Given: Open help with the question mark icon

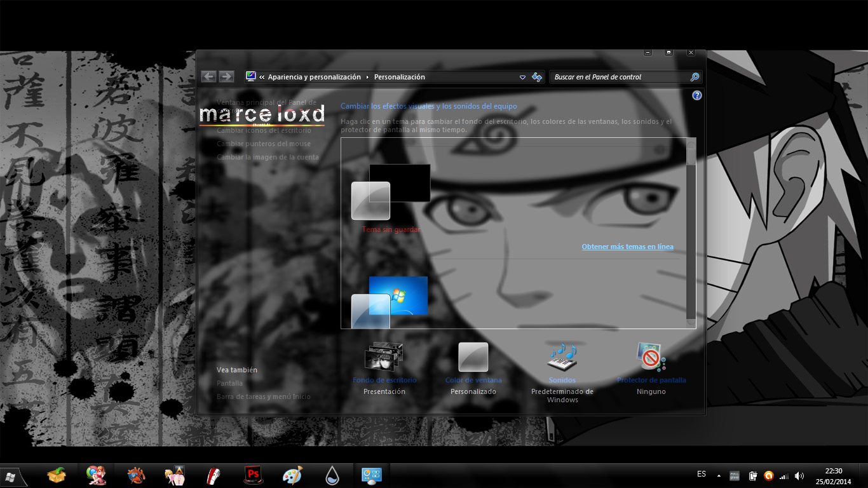Looking at the screenshot, I should 697,95.
